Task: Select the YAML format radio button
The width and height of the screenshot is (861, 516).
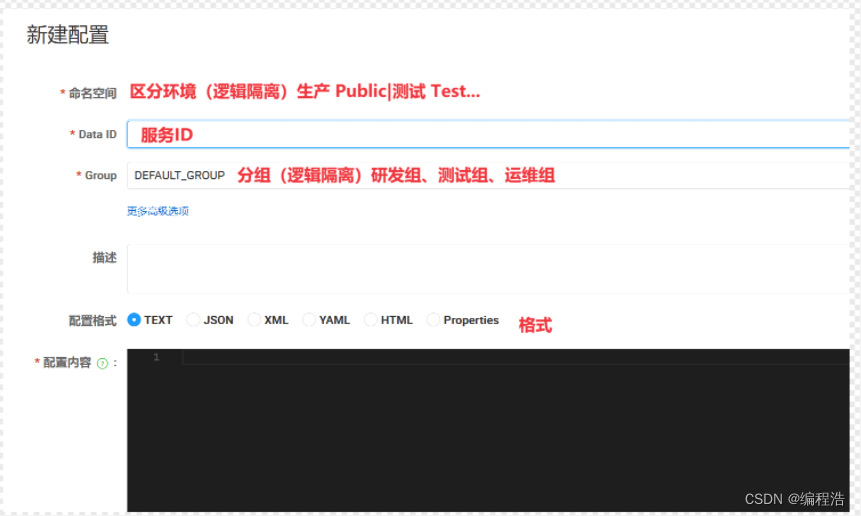Action: tap(309, 319)
